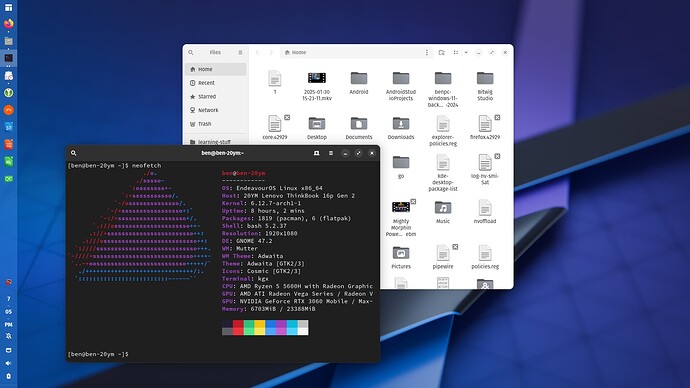Select the Desktop folder
This screenshot has height=388, width=690.
(317, 128)
